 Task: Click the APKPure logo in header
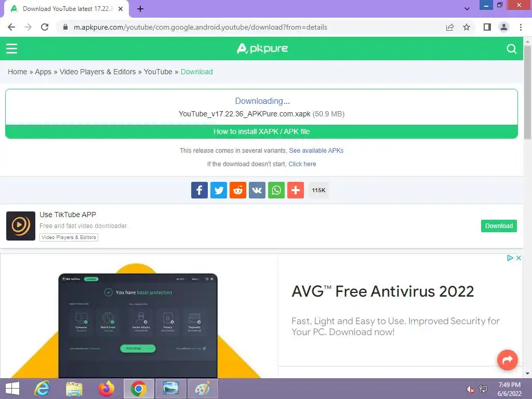262,48
